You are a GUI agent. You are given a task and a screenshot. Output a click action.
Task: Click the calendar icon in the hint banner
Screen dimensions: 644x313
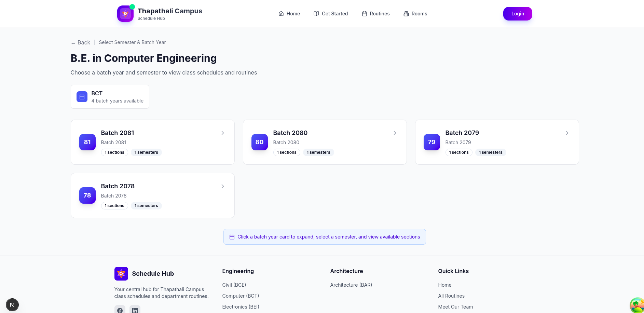pyautogui.click(x=232, y=237)
